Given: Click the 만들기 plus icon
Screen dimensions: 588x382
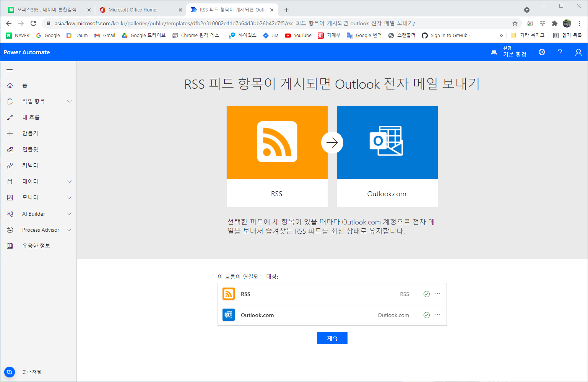Looking at the screenshot, I should click(x=10, y=133).
